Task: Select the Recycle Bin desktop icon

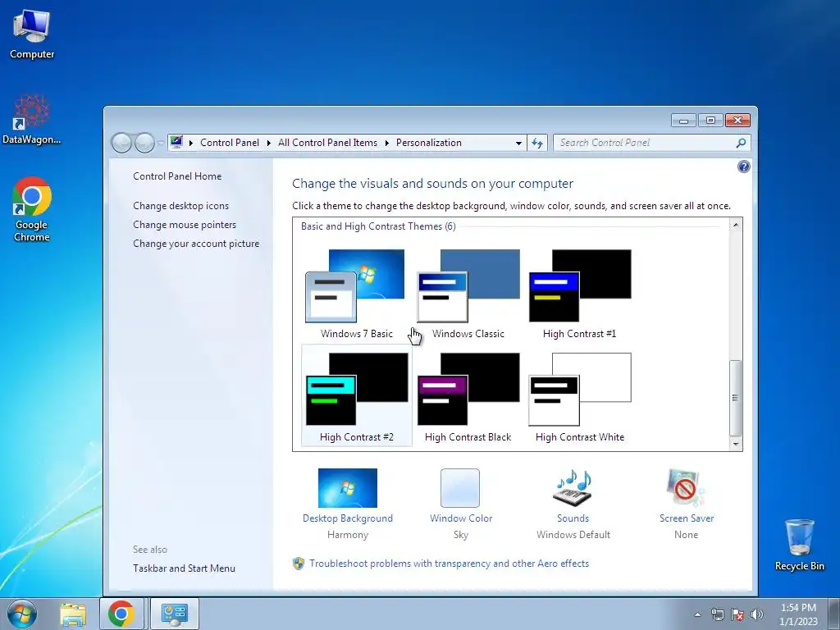Action: (x=799, y=545)
